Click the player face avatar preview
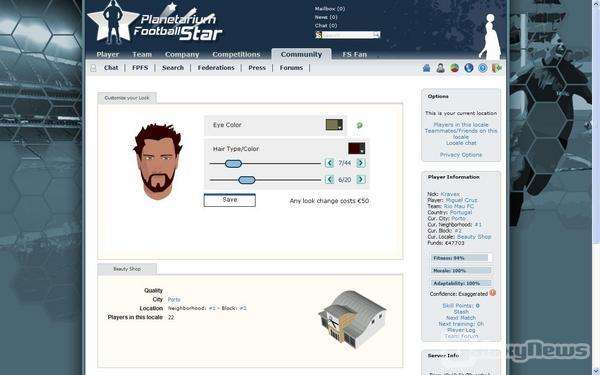The width and height of the screenshot is (600, 375). pos(158,161)
